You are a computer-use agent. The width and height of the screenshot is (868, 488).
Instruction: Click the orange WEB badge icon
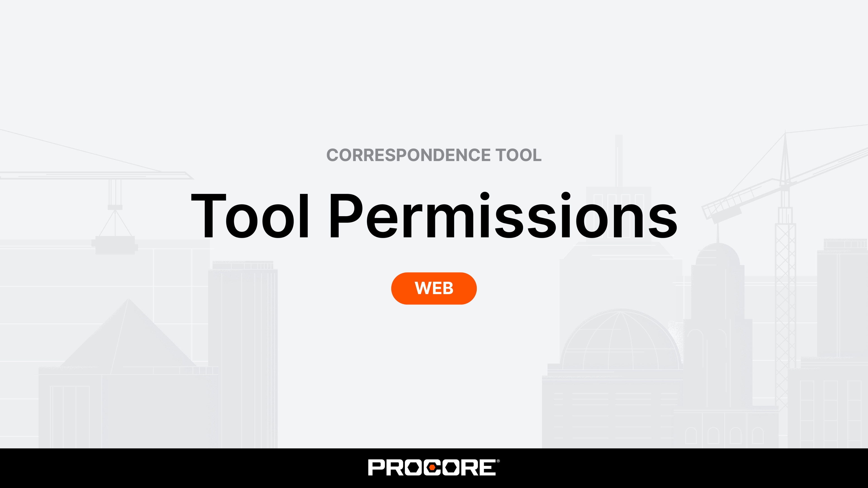434,288
